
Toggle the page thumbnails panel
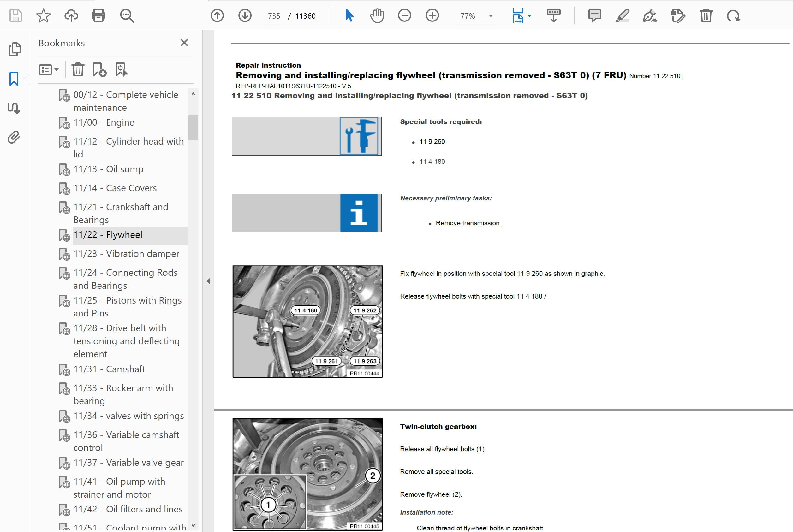(x=15, y=50)
